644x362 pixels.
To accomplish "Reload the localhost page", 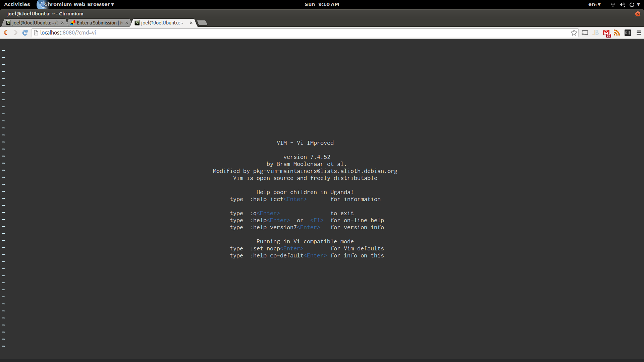I will click(25, 33).
